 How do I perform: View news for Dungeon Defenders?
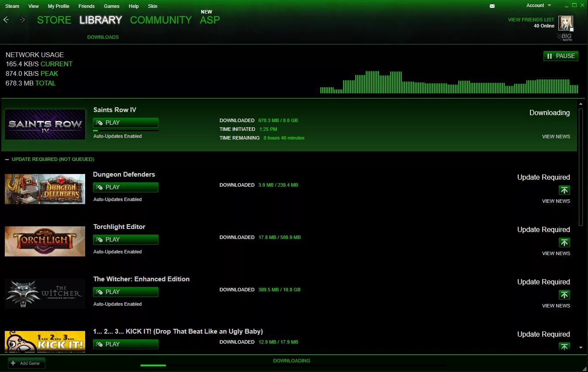[556, 201]
